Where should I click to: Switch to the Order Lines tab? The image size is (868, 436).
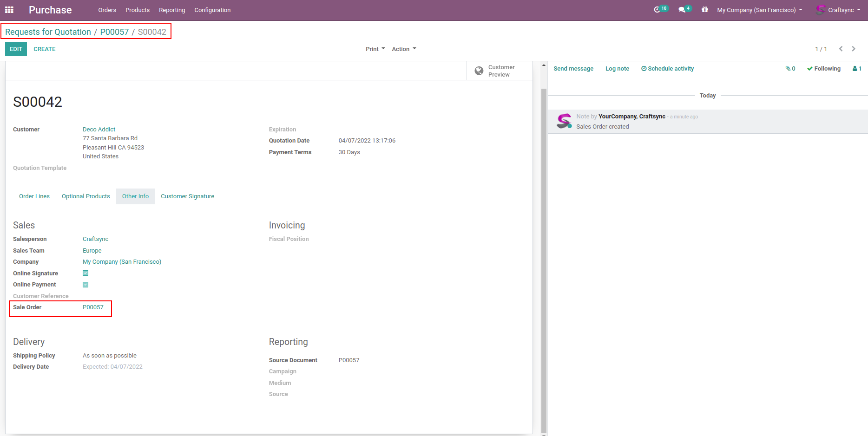click(x=34, y=196)
